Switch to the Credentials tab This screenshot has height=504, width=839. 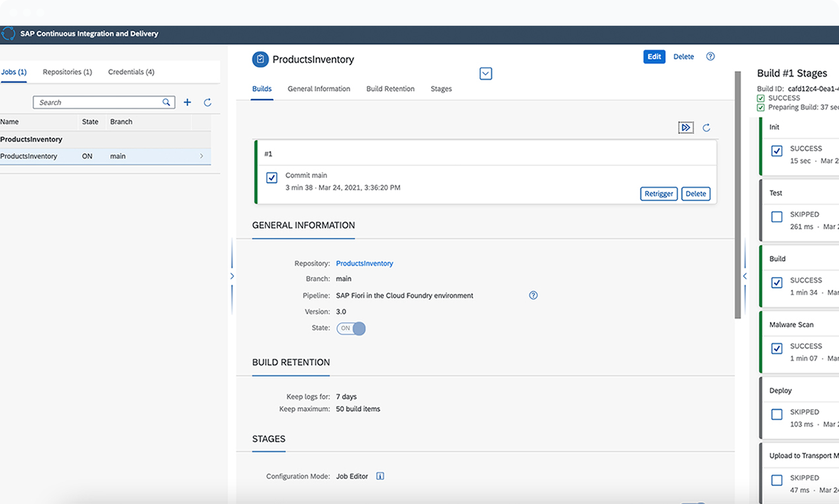tap(131, 72)
